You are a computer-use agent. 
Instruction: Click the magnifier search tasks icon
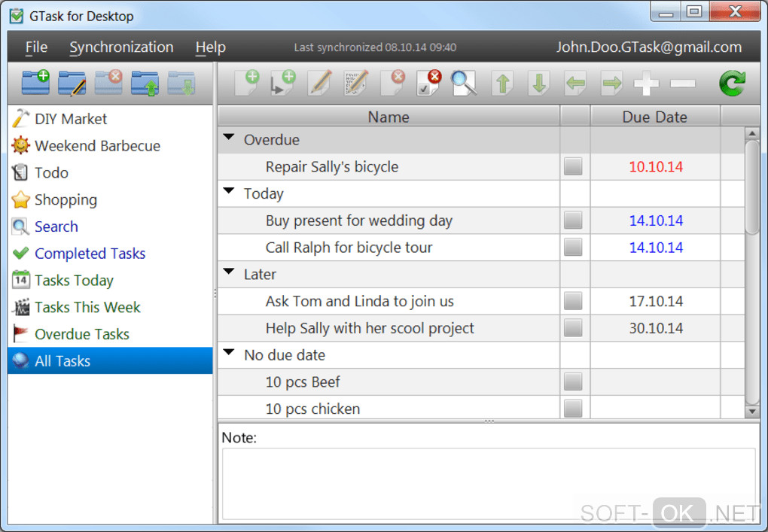464,83
